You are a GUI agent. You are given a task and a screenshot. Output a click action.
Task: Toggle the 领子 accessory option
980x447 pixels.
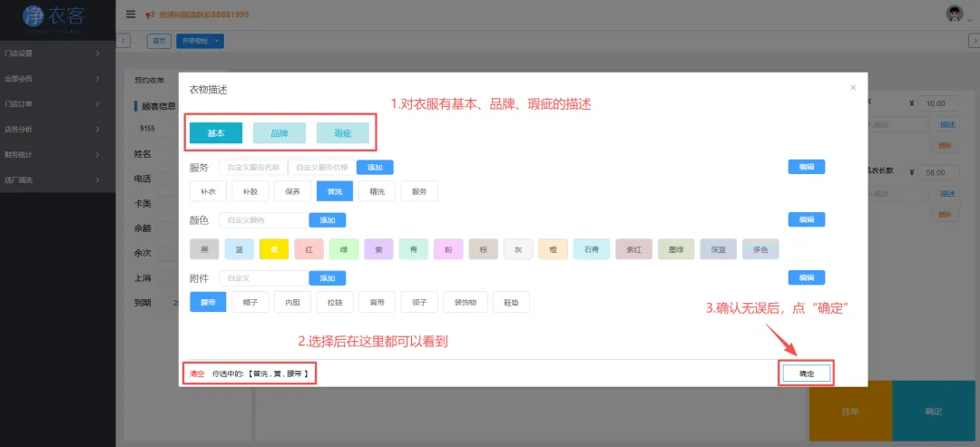419,302
